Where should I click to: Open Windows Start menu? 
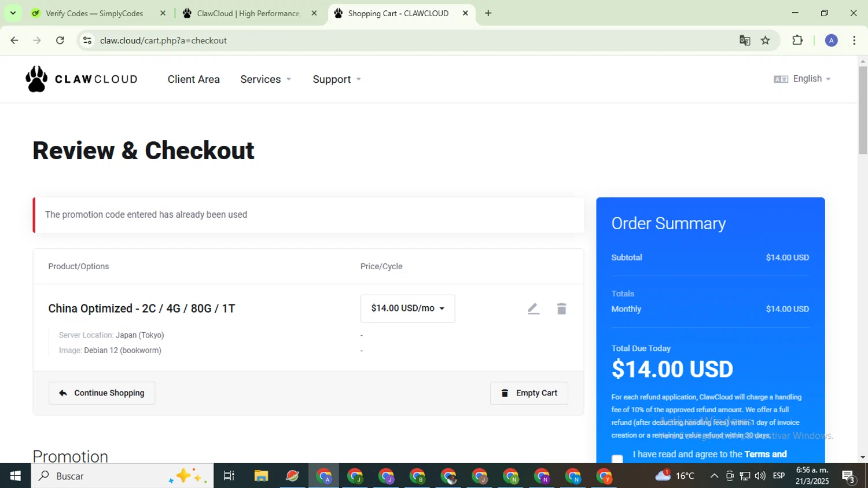16,476
